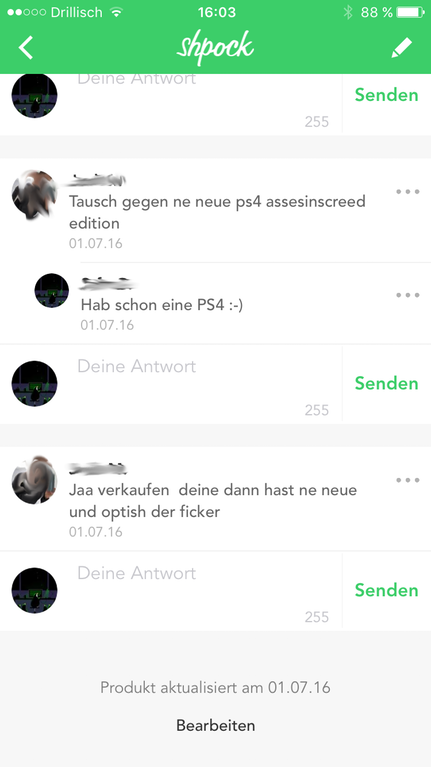The width and height of the screenshot is (431, 767).
Task: Tap the Bluetooth status icon
Action: pos(348,12)
